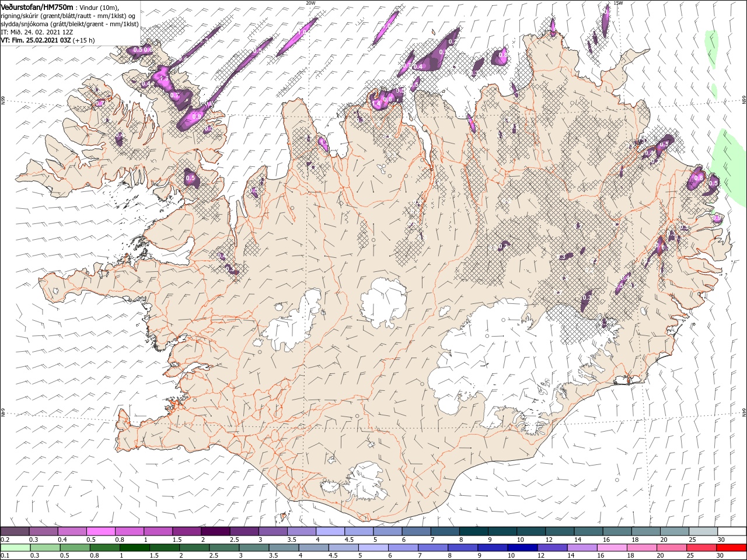Select crimson 25 swatch in rain scale
The width and height of the screenshot is (747, 560).
tap(701, 548)
